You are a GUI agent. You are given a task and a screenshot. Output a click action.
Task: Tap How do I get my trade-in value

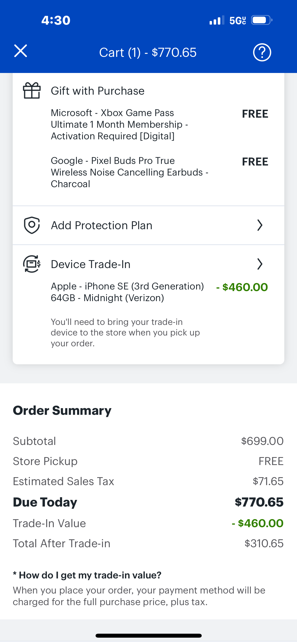87,575
